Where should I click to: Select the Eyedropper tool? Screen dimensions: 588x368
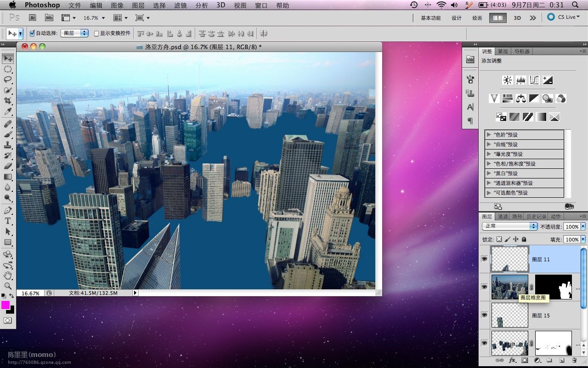click(x=8, y=111)
